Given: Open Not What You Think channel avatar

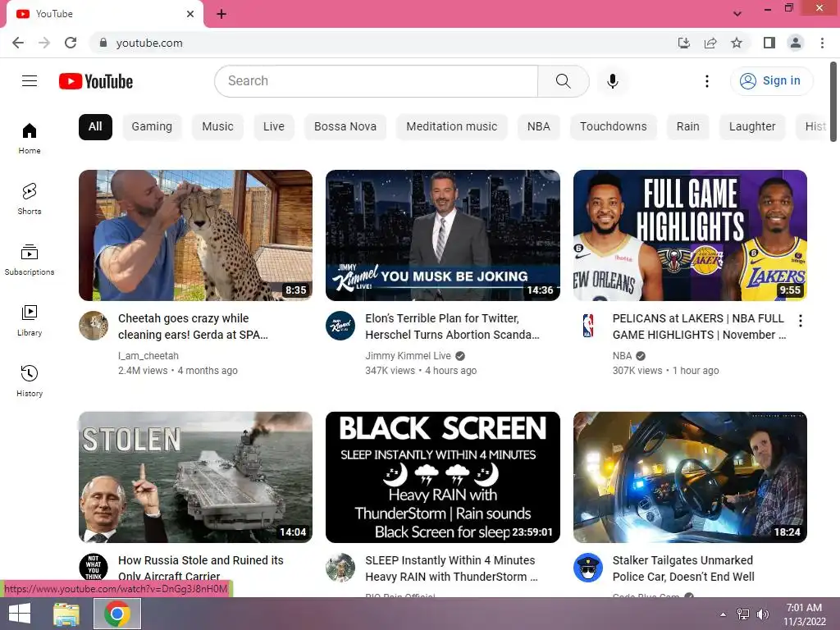Looking at the screenshot, I should coord(94,568).
